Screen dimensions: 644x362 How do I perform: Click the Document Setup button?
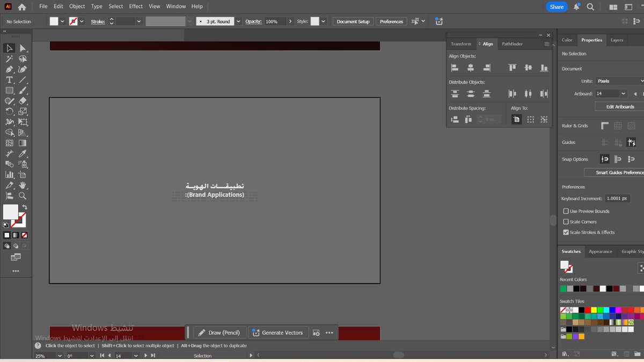(x=353, y=21)
